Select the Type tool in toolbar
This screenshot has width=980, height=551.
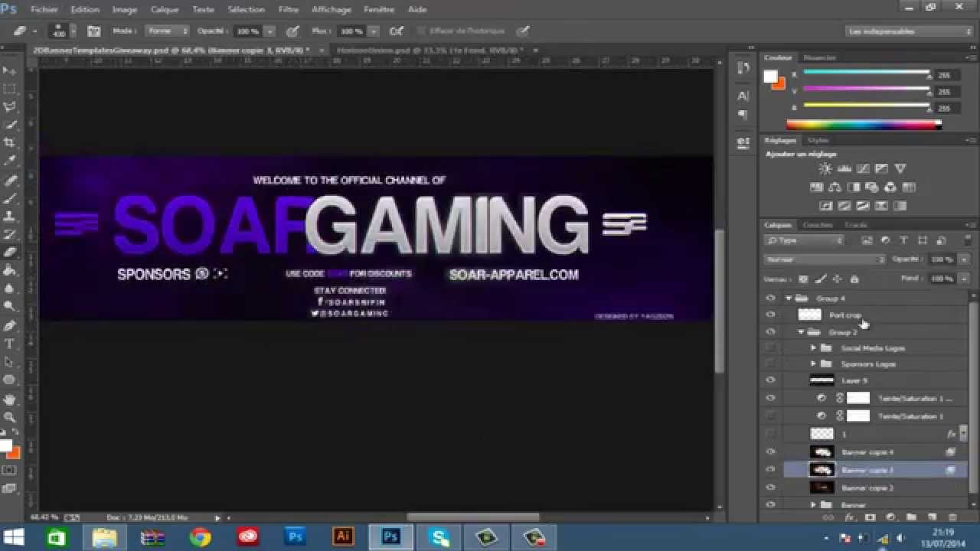(10, 344)
